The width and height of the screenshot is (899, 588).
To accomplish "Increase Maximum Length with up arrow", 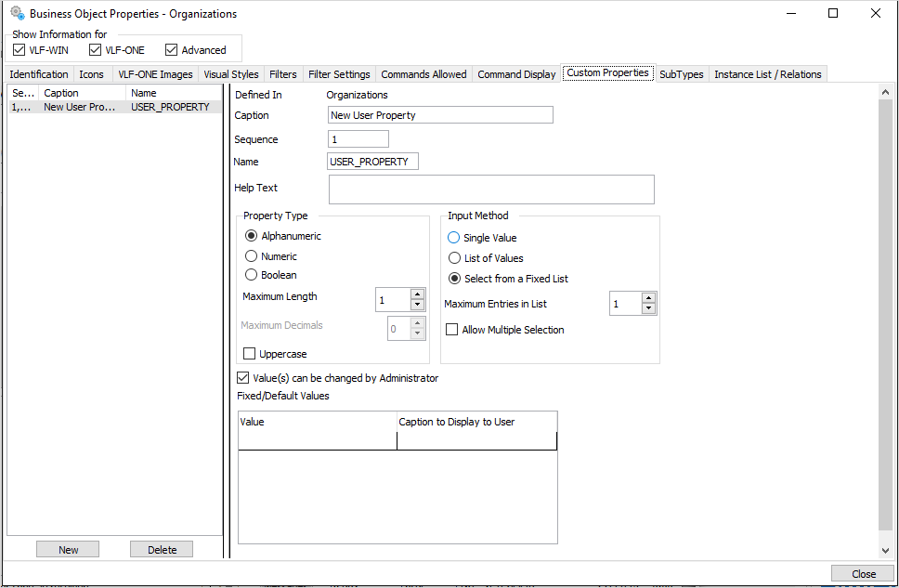I will pyautogui.click(x=417, y=294).
